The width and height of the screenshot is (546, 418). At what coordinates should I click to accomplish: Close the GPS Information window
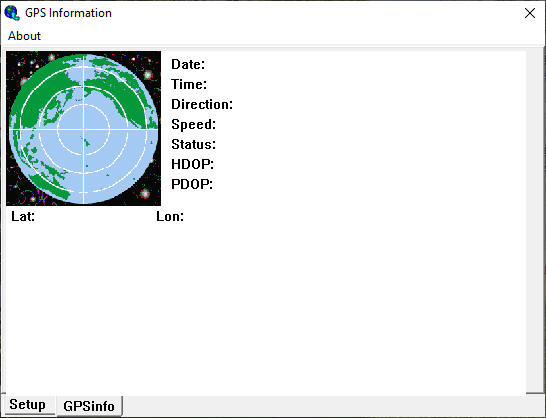[530, 13]
